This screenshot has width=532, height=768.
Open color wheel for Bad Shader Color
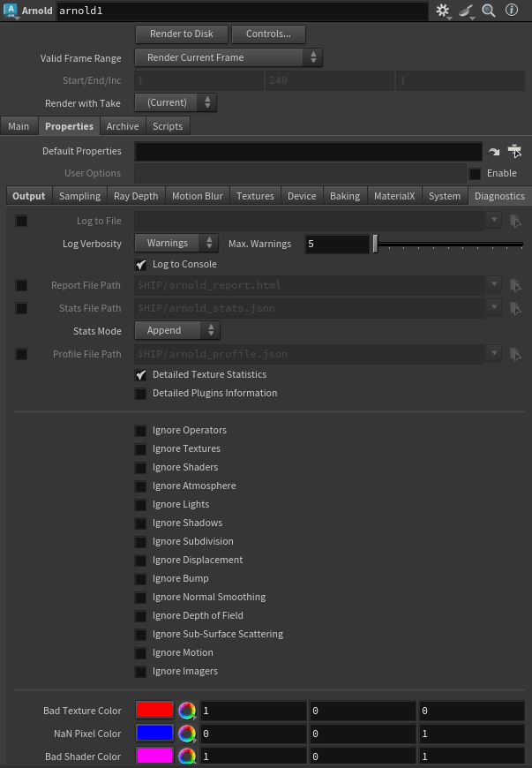[186, 757]
